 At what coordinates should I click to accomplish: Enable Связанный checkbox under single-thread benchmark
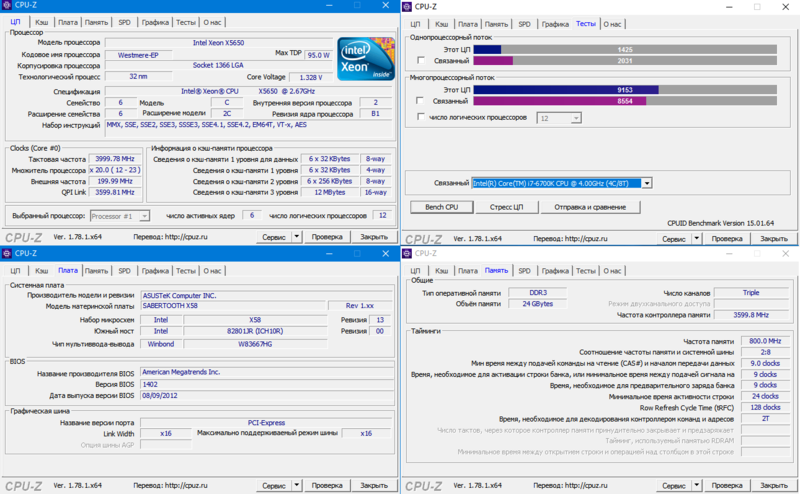(420, 62)
